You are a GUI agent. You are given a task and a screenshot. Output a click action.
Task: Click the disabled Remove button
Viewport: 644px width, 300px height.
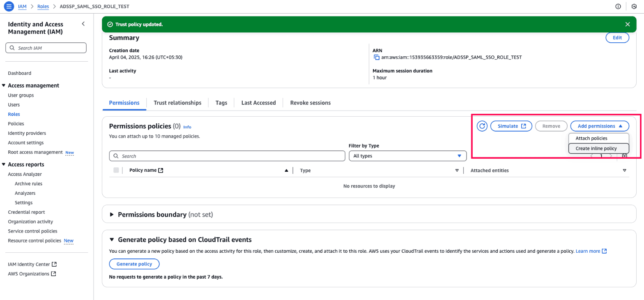[x=551, y=126]
